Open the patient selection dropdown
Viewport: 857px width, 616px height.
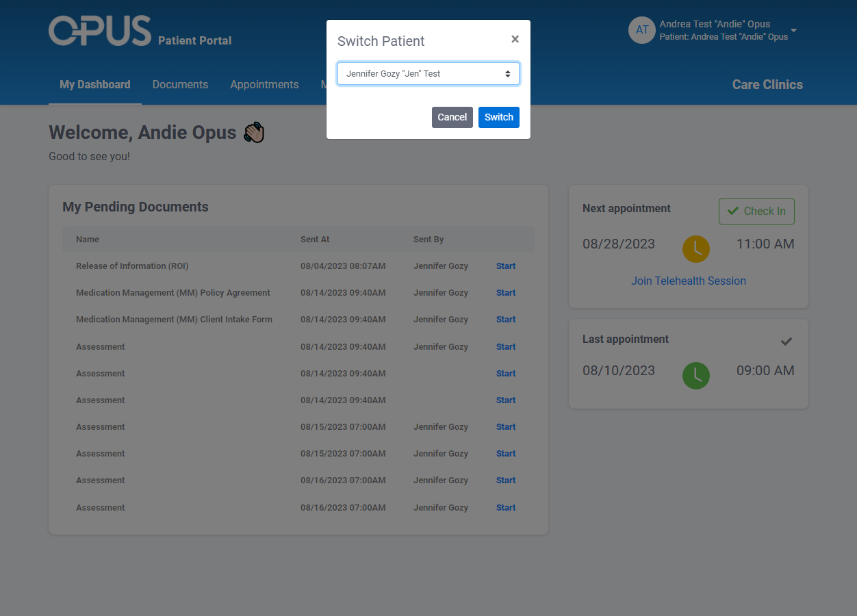[428, 74]
